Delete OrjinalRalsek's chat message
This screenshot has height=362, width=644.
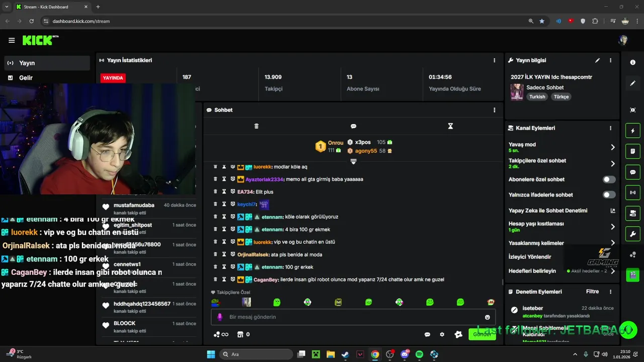coord(215,254)
